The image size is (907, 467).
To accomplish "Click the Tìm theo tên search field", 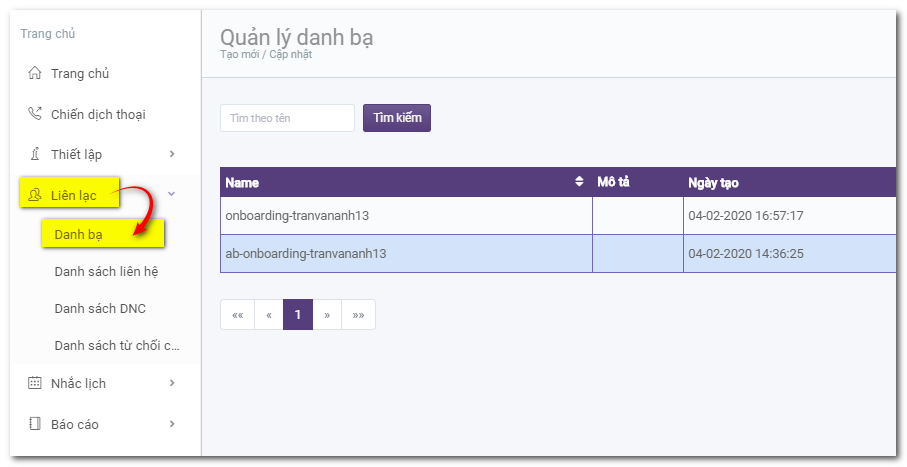I will 287,118.
